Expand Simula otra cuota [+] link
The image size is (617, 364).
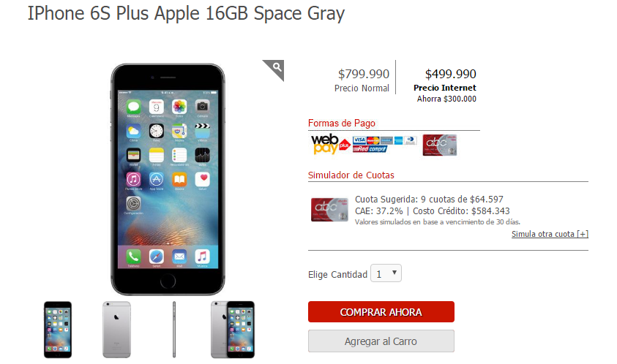click(550, 234)
